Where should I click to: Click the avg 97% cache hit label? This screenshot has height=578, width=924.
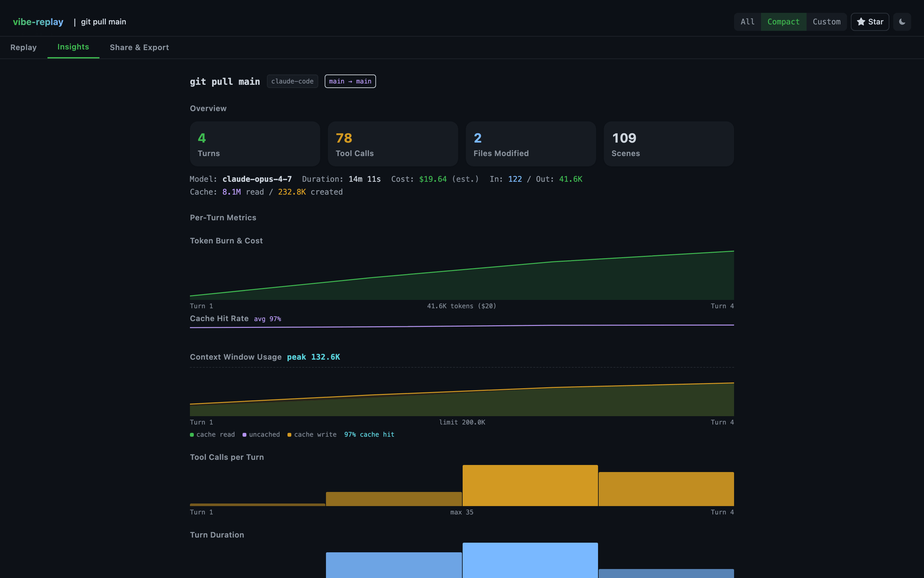click(268, 319)
